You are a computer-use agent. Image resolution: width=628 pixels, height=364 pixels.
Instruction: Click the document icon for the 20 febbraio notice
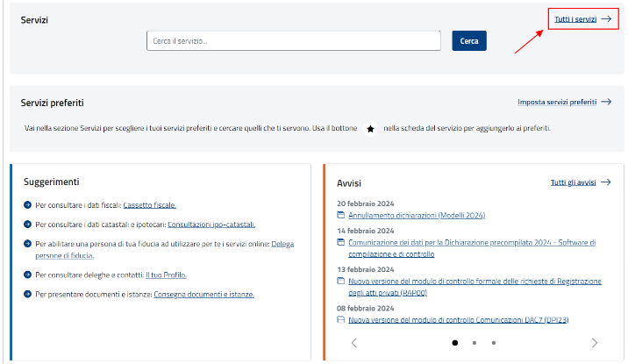pos(341,215)
